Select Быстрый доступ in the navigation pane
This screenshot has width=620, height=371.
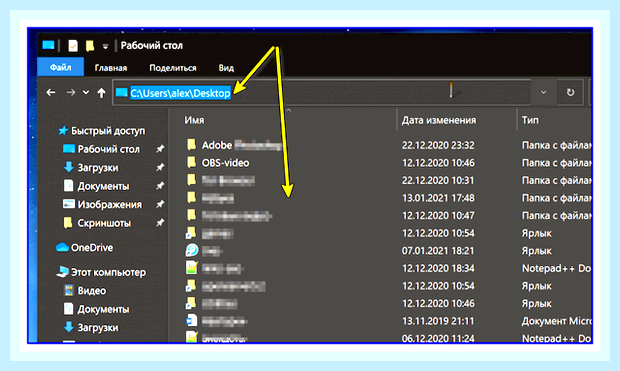[108, 131]
